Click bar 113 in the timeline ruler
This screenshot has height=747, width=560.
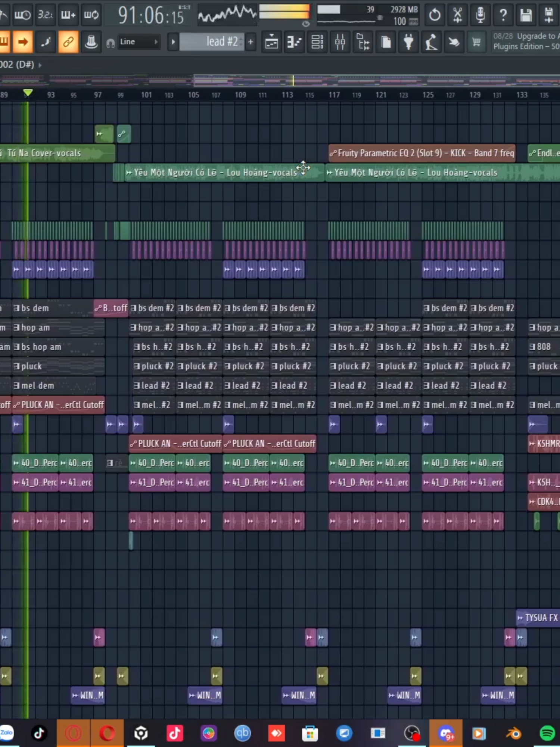pyautogui.click(x=287, y=95)
